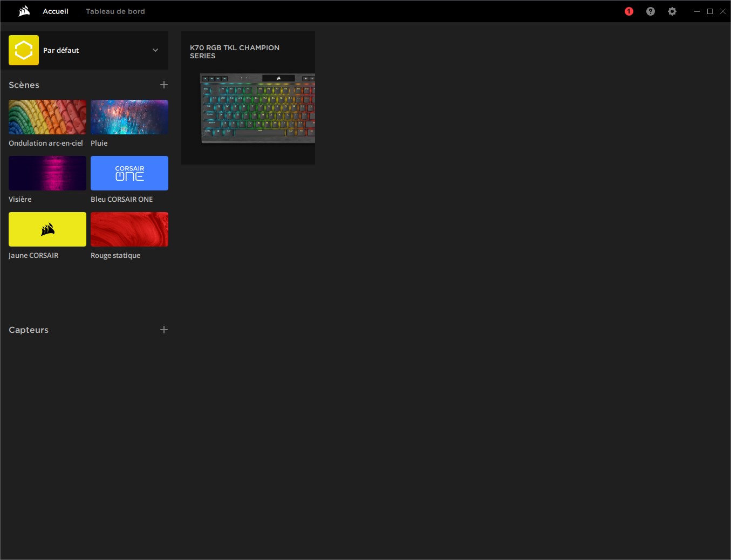
Task: Select the Pluie scene thumbnail
Action: coord(129,117)
